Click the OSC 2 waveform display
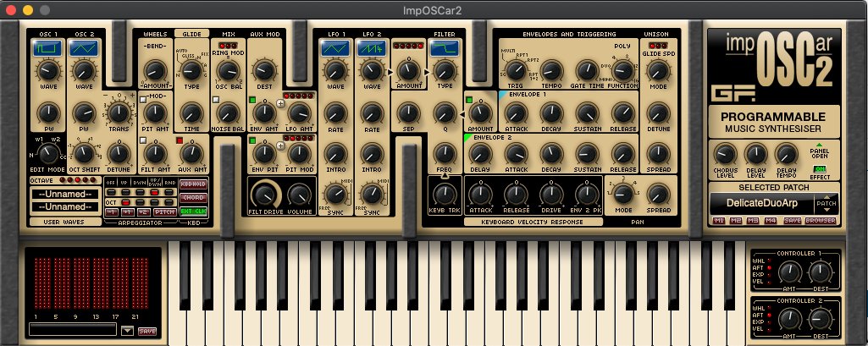868x346 pixels. [x=84, y=48]
